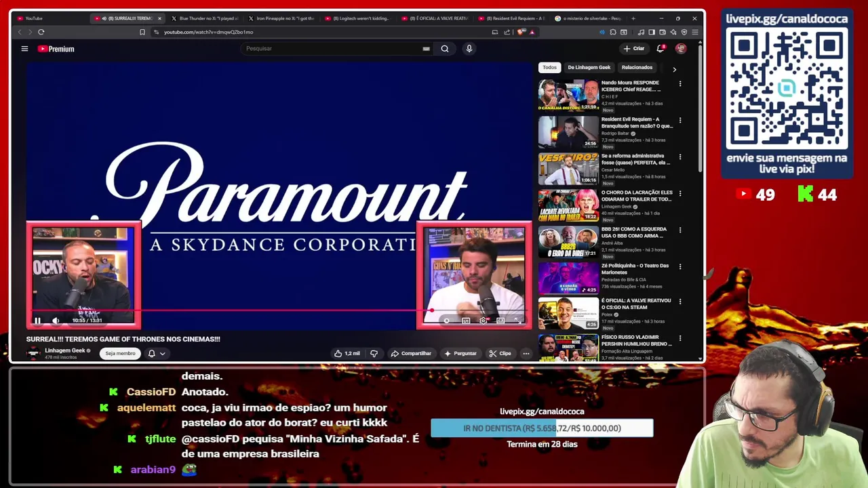This screenshot has height=488, width=868.
Task: Mute the video volume speaker icon
Action: 56,321
